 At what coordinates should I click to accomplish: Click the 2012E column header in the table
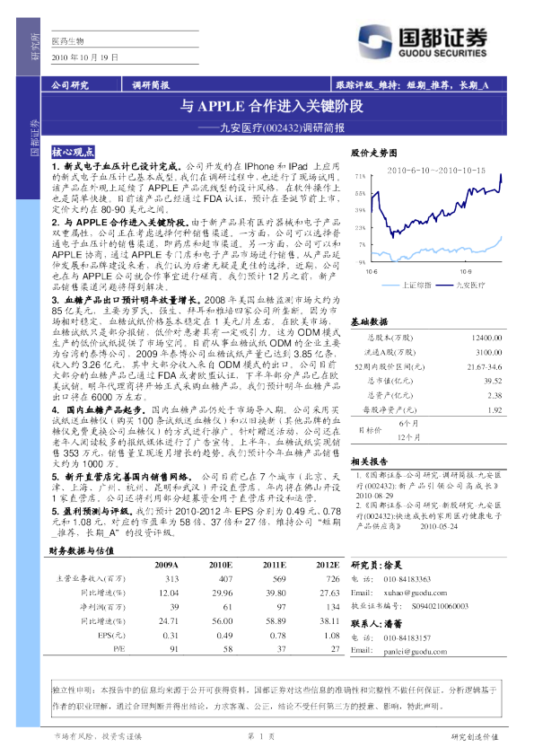328,565
